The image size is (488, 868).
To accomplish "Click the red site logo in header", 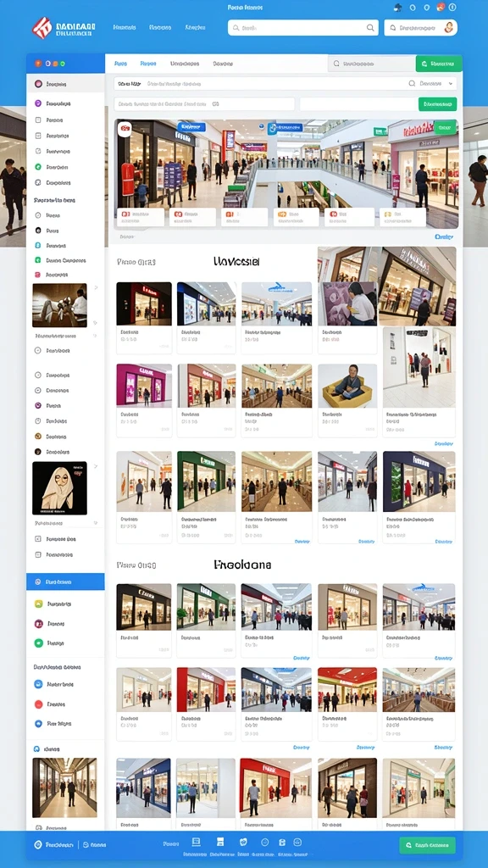I will [x=42, y=28].
